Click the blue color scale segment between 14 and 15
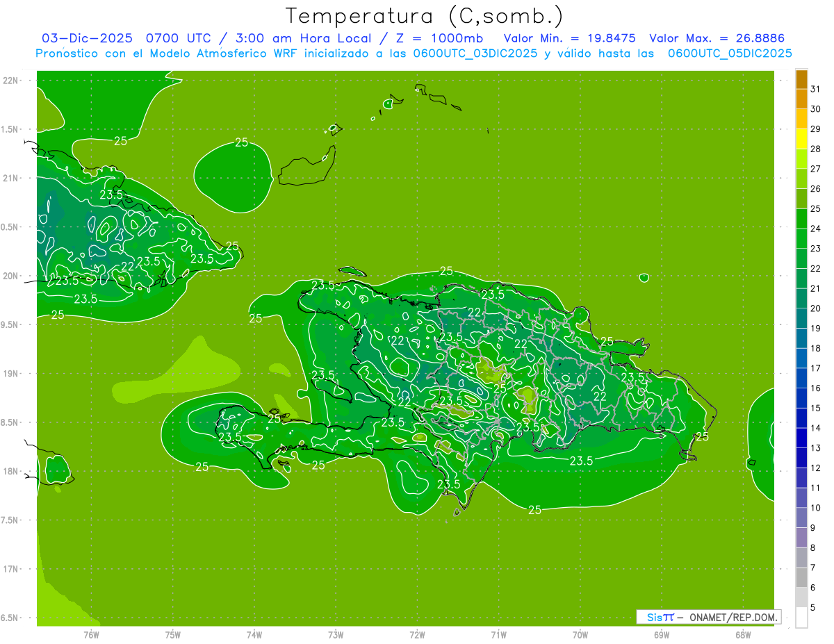Image resolution: width=834 pixels, height=644 pixels. tap(801, 418)
